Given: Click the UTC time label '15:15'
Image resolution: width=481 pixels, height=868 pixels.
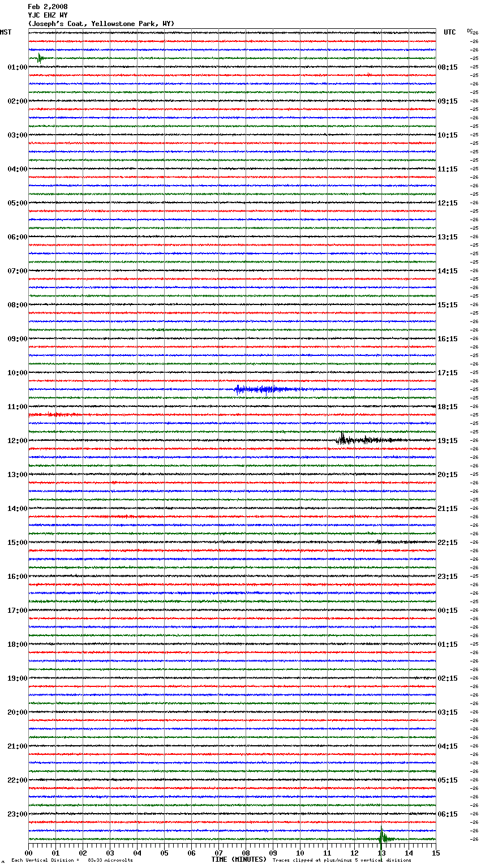Looking at the screenshot, I should pos(448,305).
